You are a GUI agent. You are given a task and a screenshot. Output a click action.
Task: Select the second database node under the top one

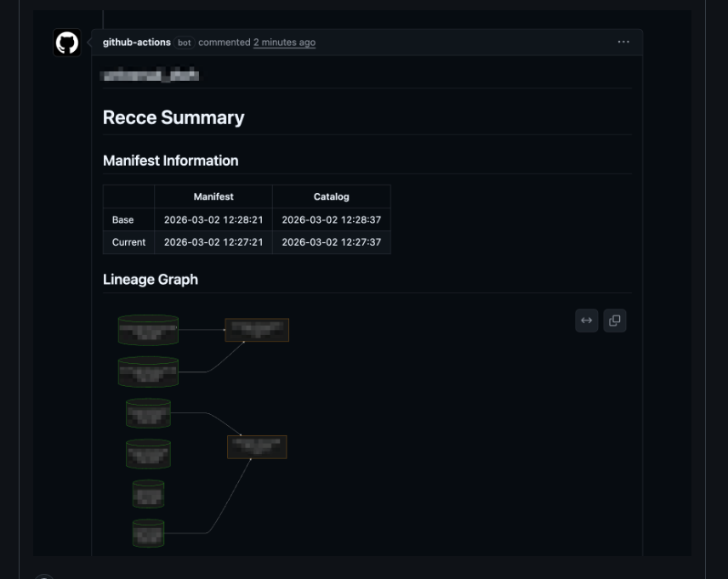(148, 372)
